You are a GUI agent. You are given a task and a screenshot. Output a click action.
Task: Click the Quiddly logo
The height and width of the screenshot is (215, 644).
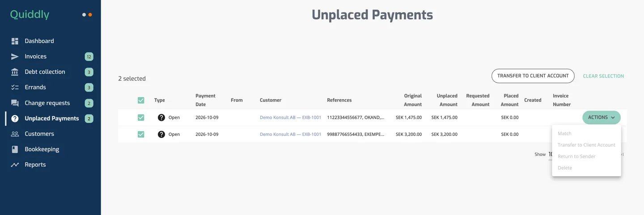tap(30, 14)
